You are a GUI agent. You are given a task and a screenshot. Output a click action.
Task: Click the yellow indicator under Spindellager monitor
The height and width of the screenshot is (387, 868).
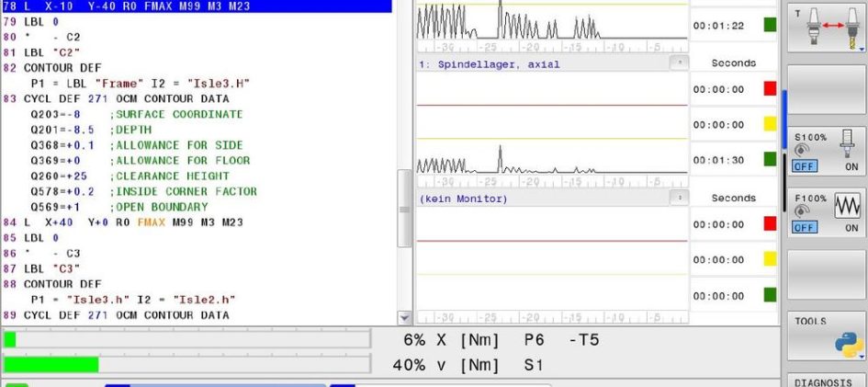click(x=770, y=124)
